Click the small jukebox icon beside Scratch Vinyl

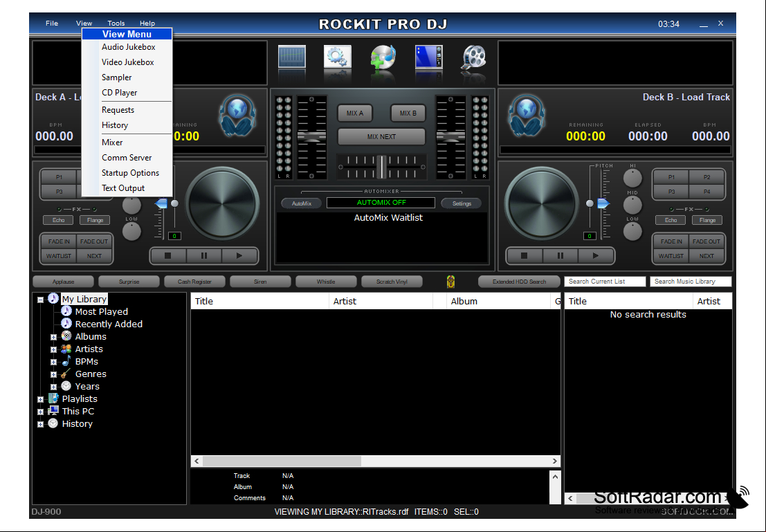tap(450, 282)
